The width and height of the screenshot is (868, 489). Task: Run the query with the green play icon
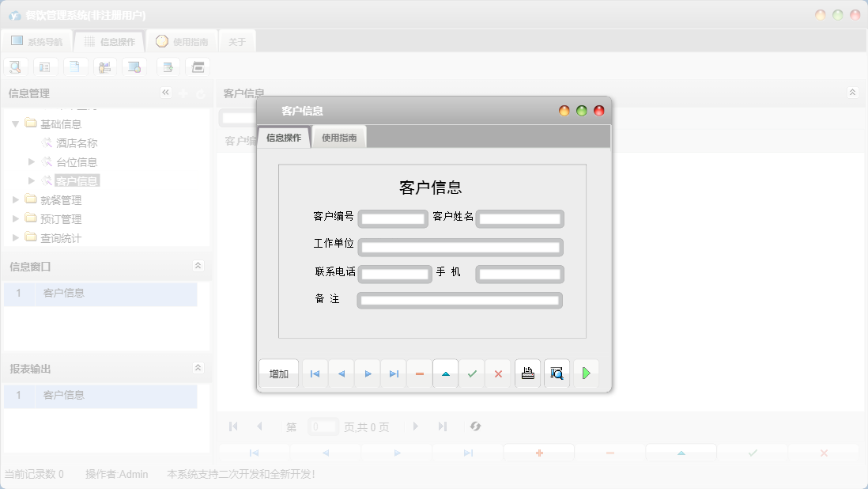click(x=585, y=373)
